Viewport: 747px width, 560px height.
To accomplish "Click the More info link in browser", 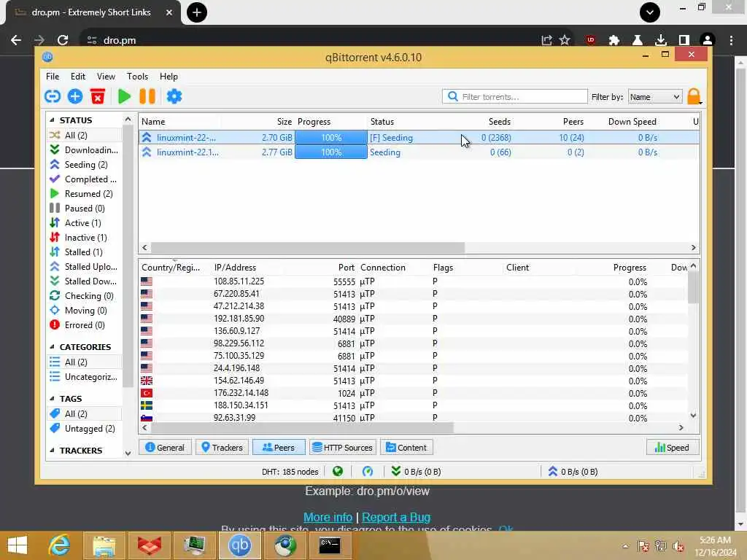I will (x=328, y=517).
